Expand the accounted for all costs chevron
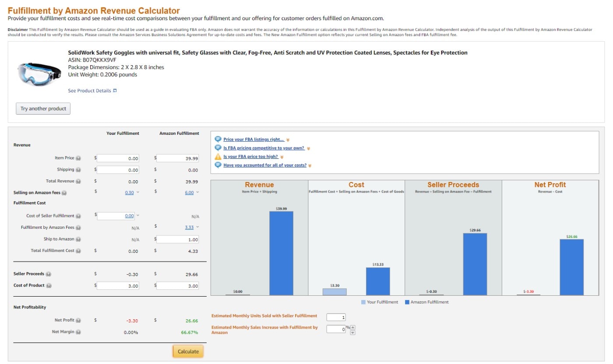The width and height of the screenshot is (613, 364). click(x=310, y=165)
